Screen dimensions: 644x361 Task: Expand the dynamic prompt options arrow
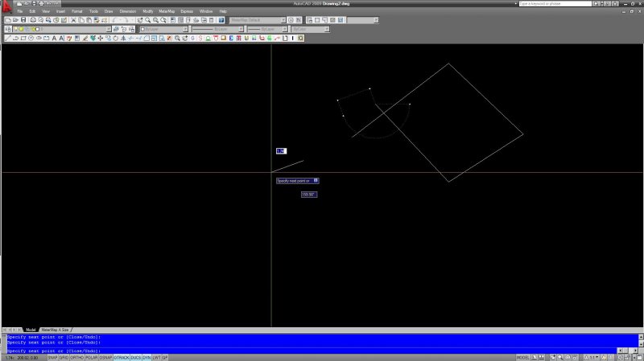point(316,180)
